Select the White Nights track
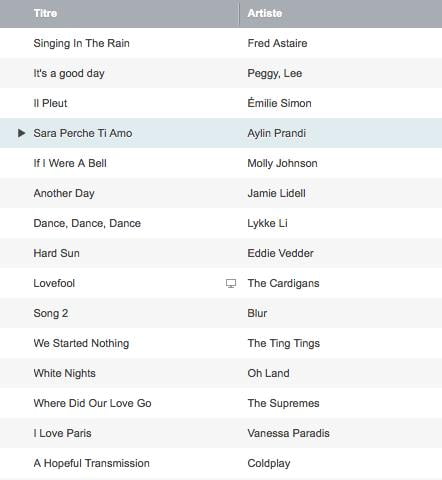Image resolution: width=442 pixels, height=480 pixels. coord(221,373)
